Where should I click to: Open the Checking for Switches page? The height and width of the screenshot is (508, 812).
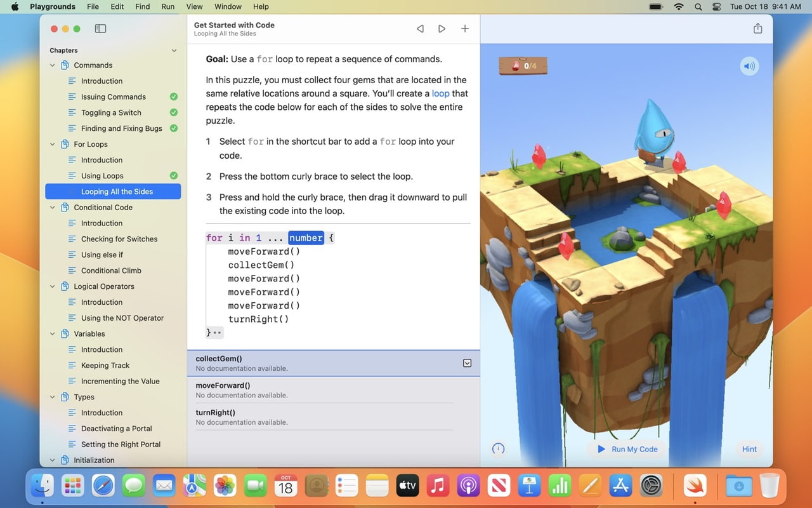[x=119, y=239]
